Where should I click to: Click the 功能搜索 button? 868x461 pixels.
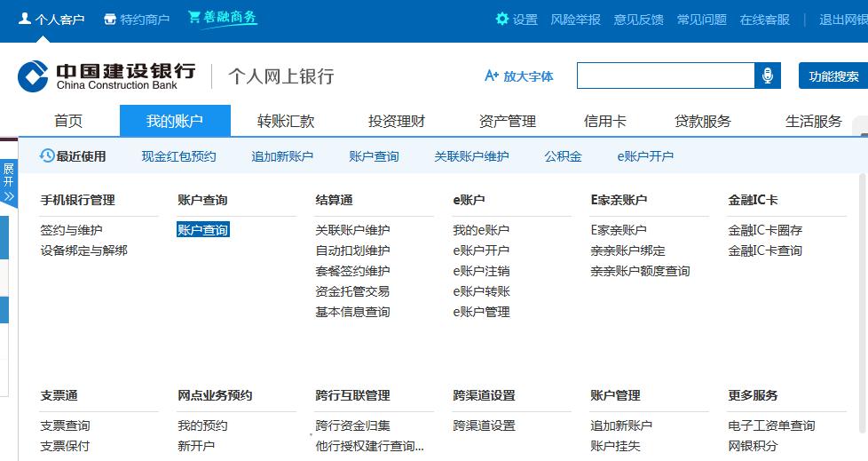(833, 76)
